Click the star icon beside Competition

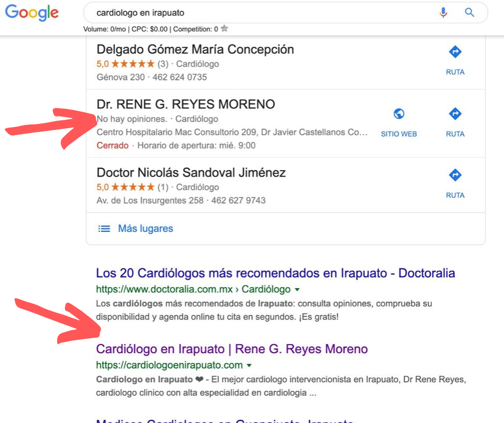[x=224, y=28]
